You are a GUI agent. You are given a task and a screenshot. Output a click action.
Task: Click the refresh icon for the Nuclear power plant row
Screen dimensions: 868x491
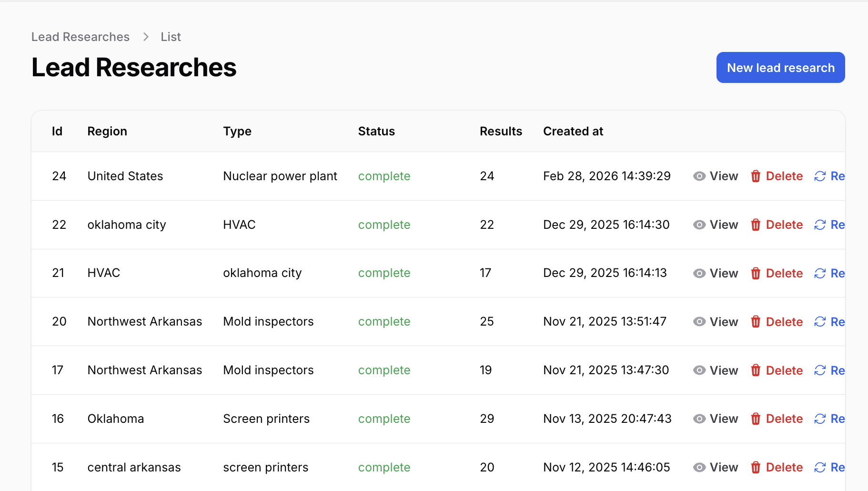pyautogui.click(x=820, y=176)
